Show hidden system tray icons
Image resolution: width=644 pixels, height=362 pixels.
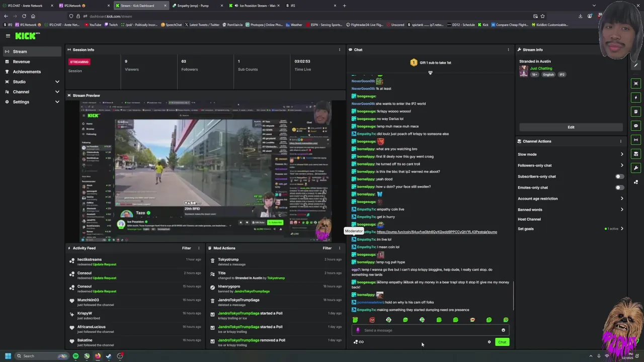591,356
